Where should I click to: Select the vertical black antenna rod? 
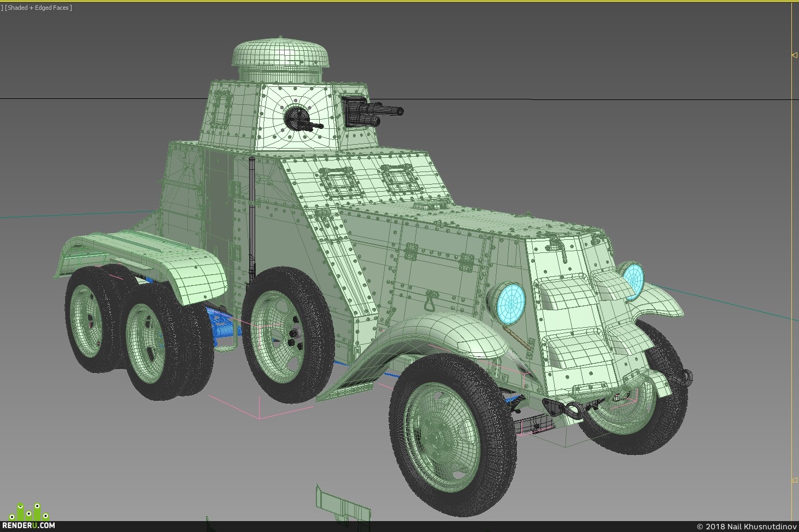[x=252, y=220]
